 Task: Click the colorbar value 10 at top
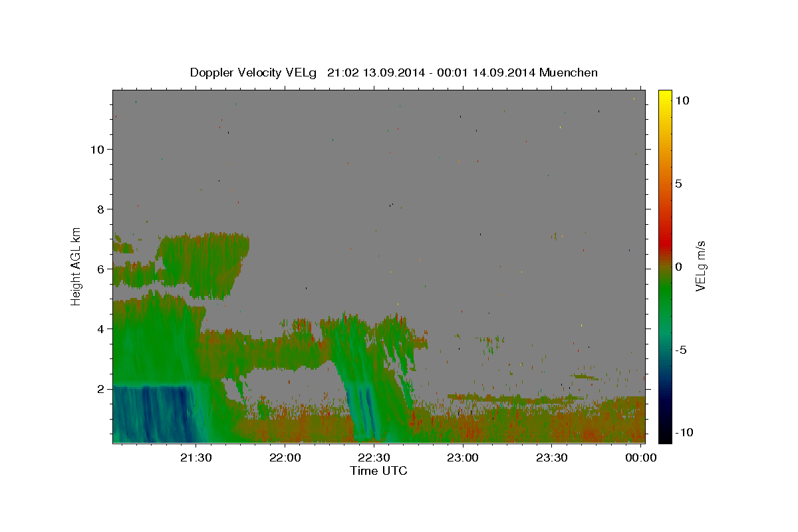pos(682,100)
